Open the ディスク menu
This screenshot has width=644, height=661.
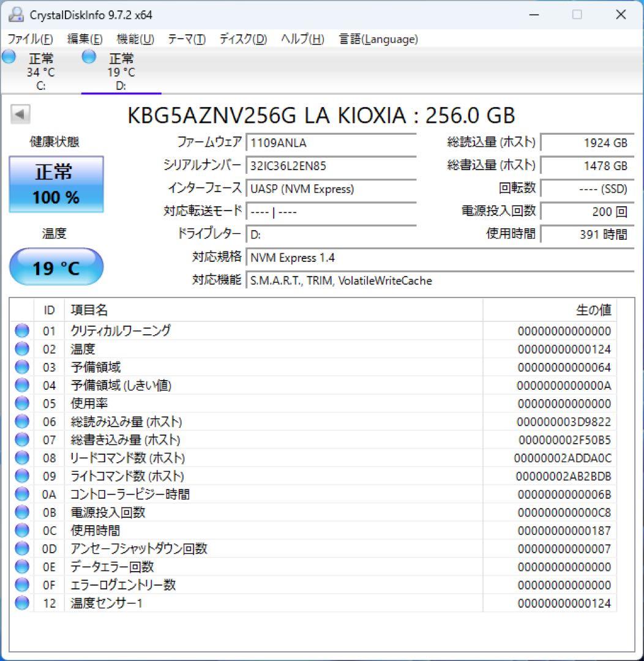coord(242,39)
